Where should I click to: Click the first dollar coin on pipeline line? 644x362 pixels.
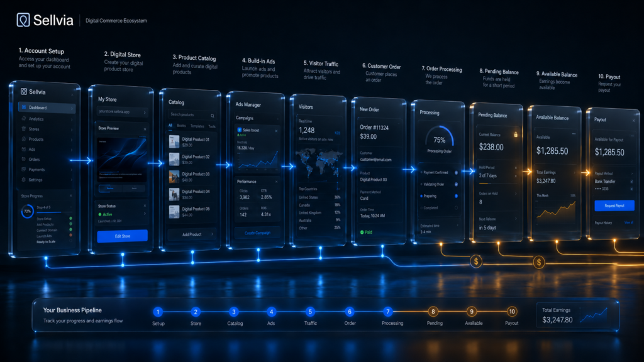click(476, 261)
